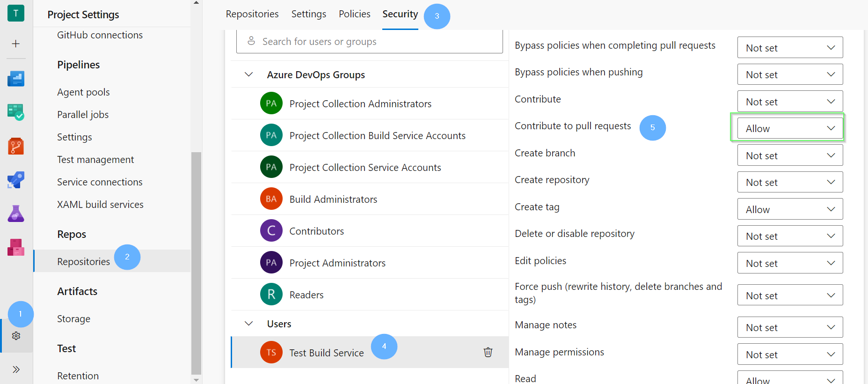Go to Service connections page
Viewport: 868px width, 384px height.
(100, 182)
